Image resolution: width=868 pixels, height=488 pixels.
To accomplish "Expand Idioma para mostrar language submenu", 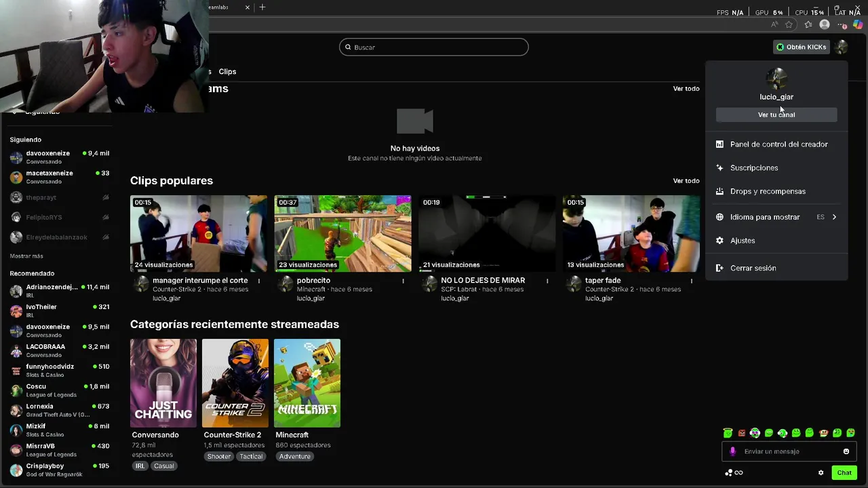I will point(776,217).
